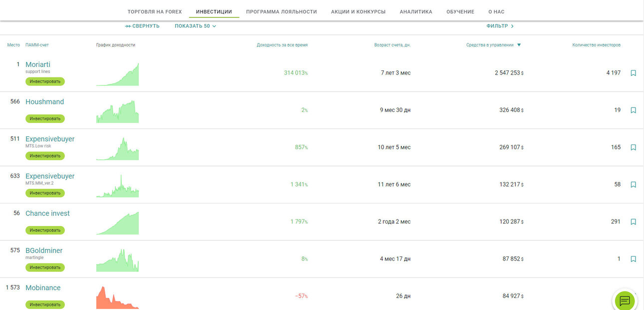Viewport: 644px width, 310px height.
Task: Sort by Средства в управлении header
Action: click(490, 45)
